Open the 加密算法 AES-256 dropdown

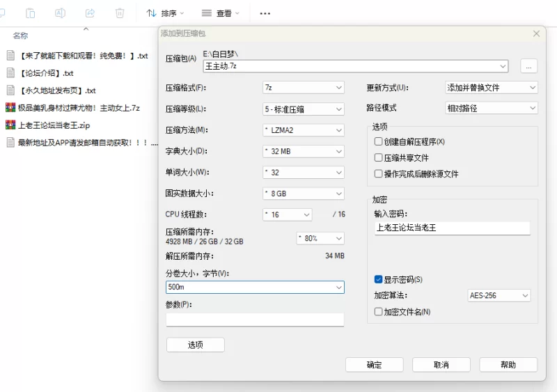[499, 296]
